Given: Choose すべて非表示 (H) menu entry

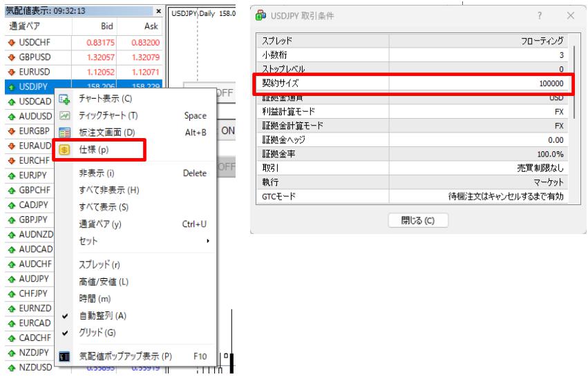Looking at the screenshot, I should [x=135, y=191].
